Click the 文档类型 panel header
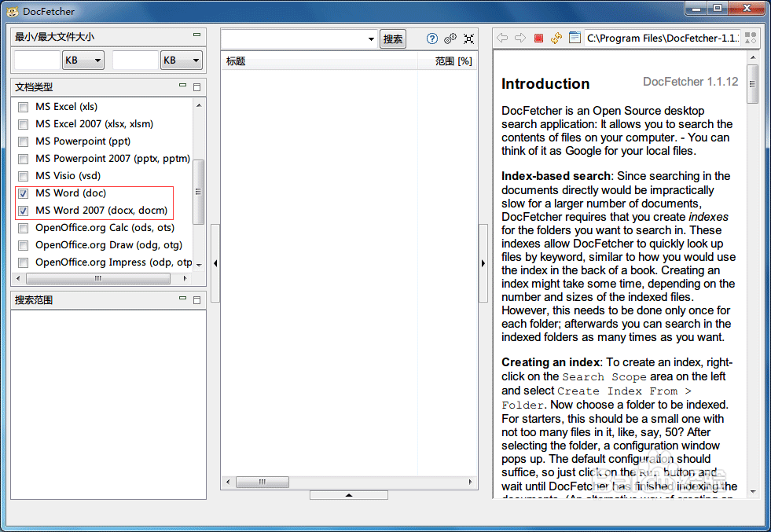The image size is (771, 532). (108, 87)
